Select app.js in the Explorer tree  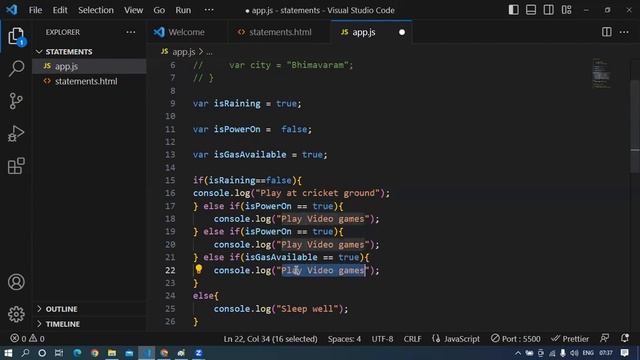(x=89, y=66)
